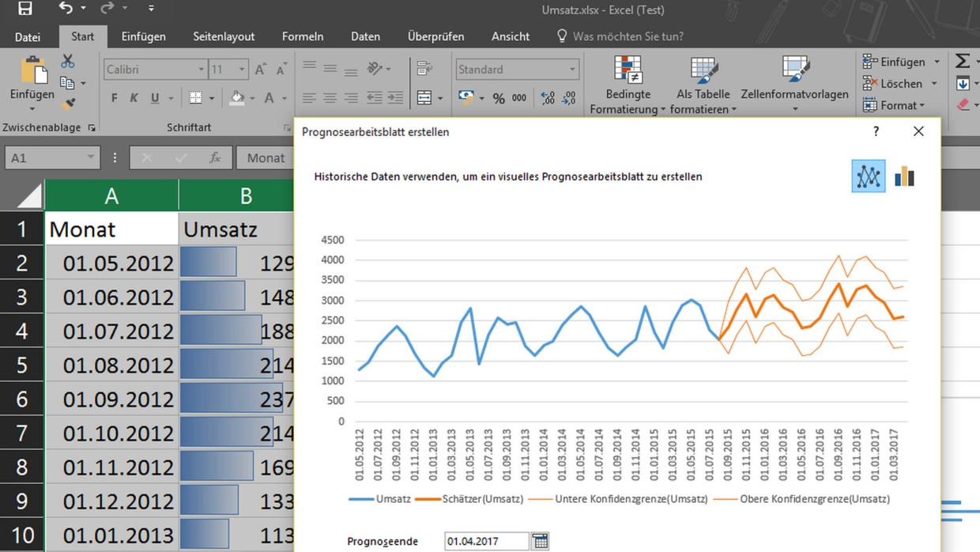
Task: Select cell containing 01.09.2012
Action: (111, 399)
